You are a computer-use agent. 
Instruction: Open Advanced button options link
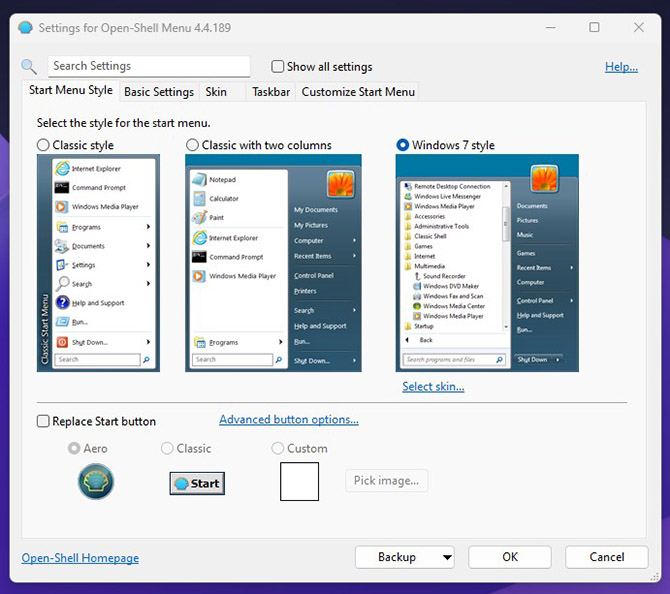coord(289,420)
